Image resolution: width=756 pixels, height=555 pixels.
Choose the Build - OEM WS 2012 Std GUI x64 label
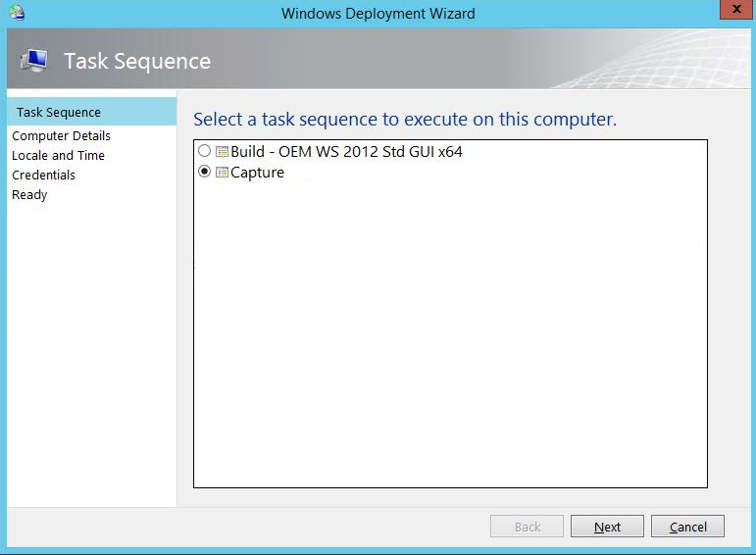(x=346, y=152)
